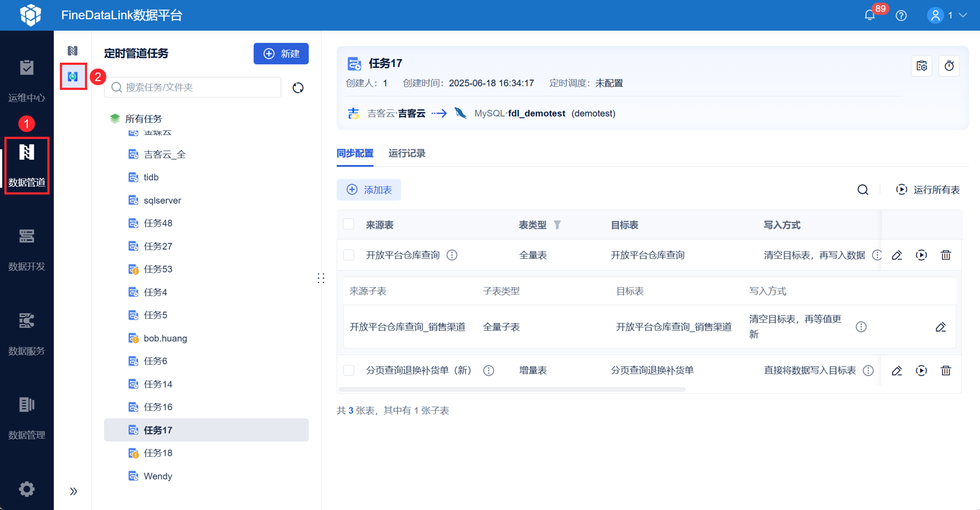The width and height of the screenshot is (980, 510).
Task: Open 数据服务 in the sidebar
Action: 27,334
